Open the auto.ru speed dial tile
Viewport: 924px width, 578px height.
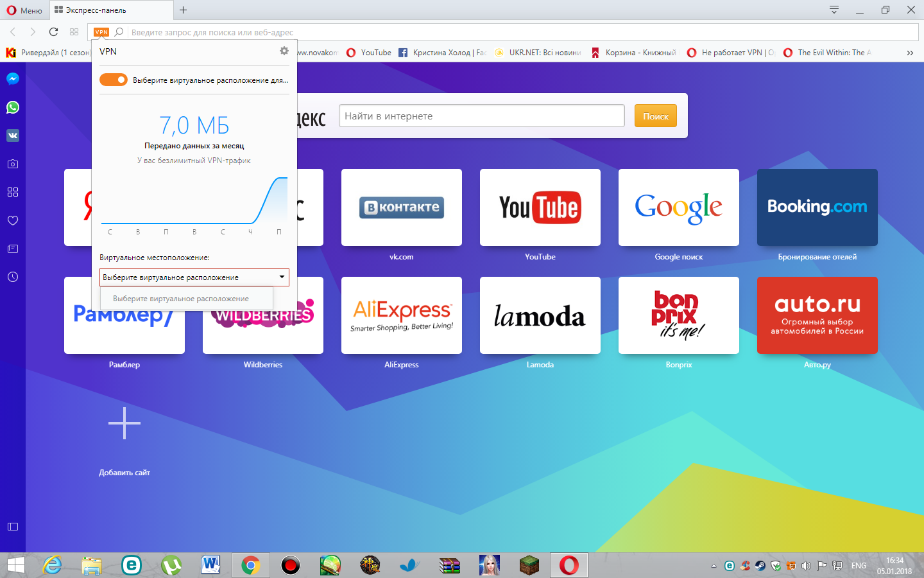coord(817,315)
